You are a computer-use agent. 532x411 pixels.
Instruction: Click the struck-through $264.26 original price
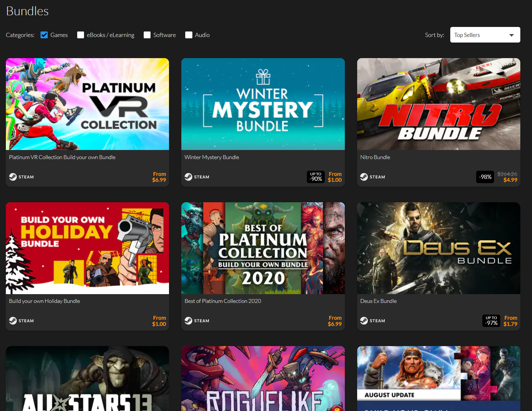click(507, 174)
